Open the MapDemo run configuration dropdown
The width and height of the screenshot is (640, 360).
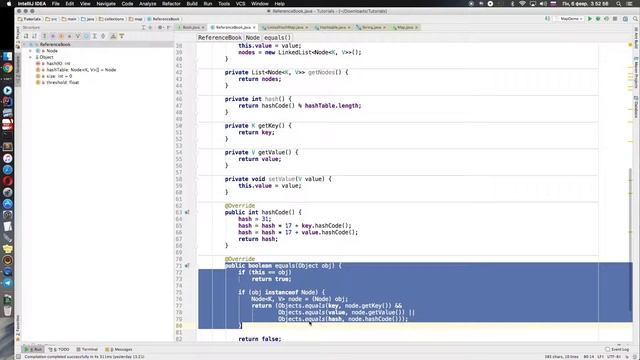[x=569, y=19]
